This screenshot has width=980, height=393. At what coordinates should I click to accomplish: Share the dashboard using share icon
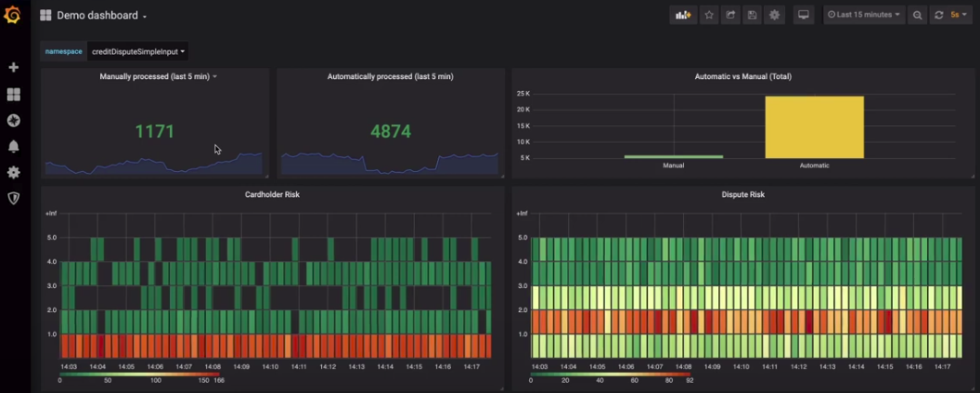pyautogui.click(x=730, y=15)
